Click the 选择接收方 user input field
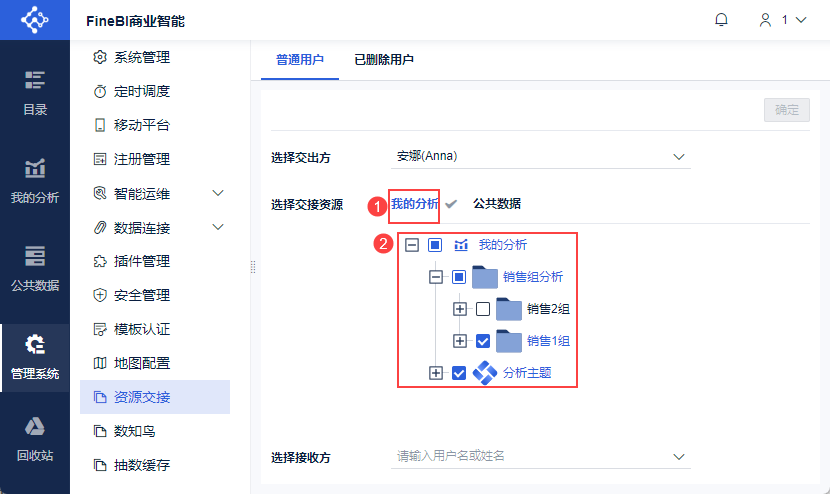Screen dimensions: 830x494 [x=530, y=457]
